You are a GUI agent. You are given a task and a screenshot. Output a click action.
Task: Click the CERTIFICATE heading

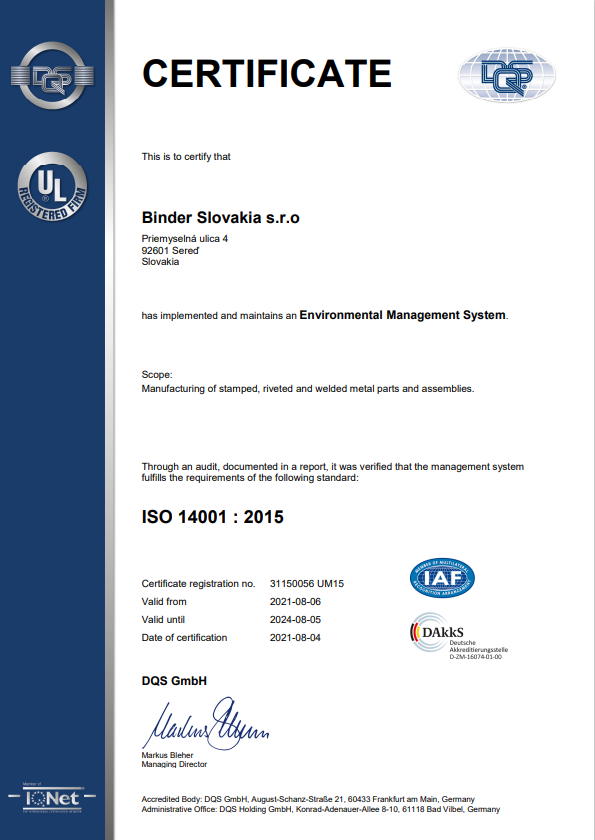click(267, 73)
